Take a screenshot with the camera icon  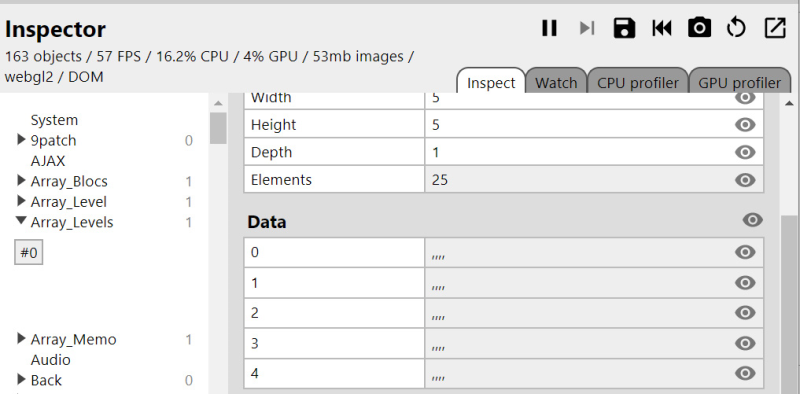(x=699, y=28)
